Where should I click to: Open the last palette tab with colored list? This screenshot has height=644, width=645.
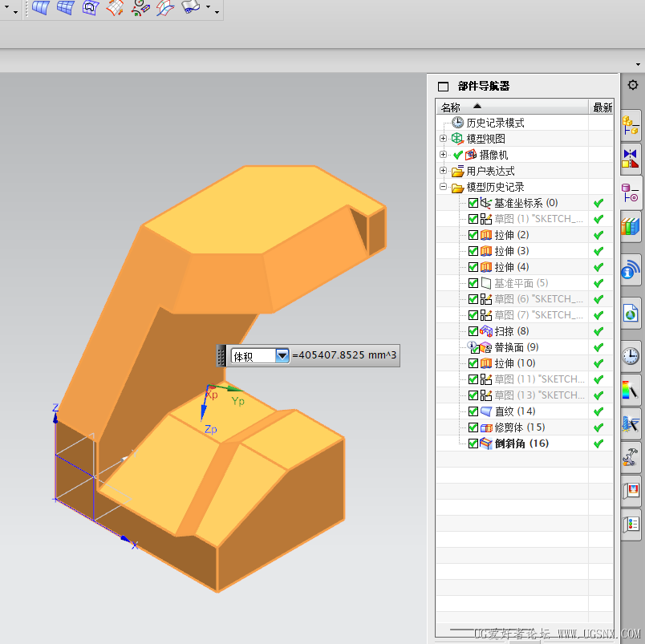tap(631, 525)
